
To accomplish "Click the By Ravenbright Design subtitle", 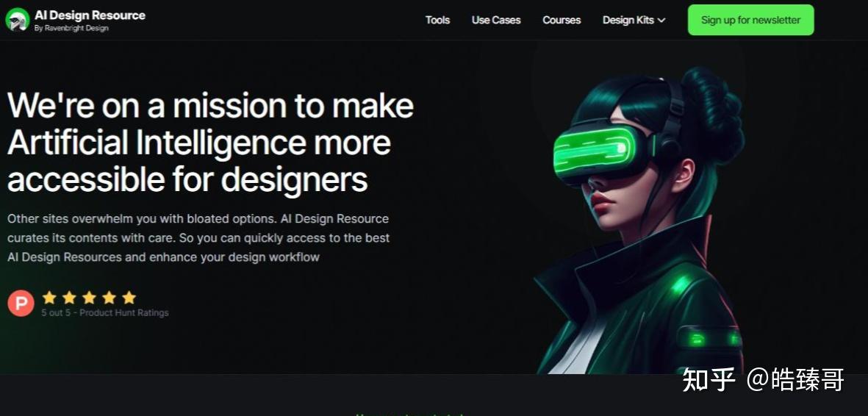I will tap(71, 28).
